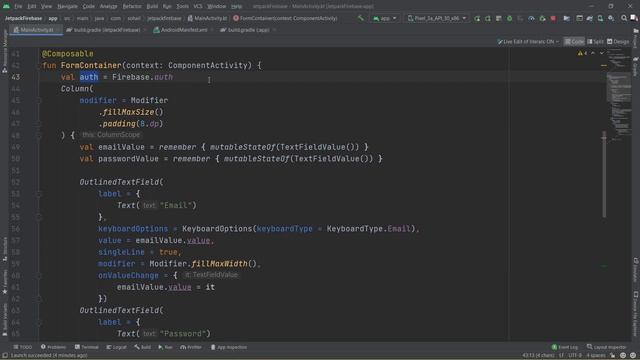Screen dimensions: 640x360
Task: Open the VCS menu
Action: click(198, 6)
